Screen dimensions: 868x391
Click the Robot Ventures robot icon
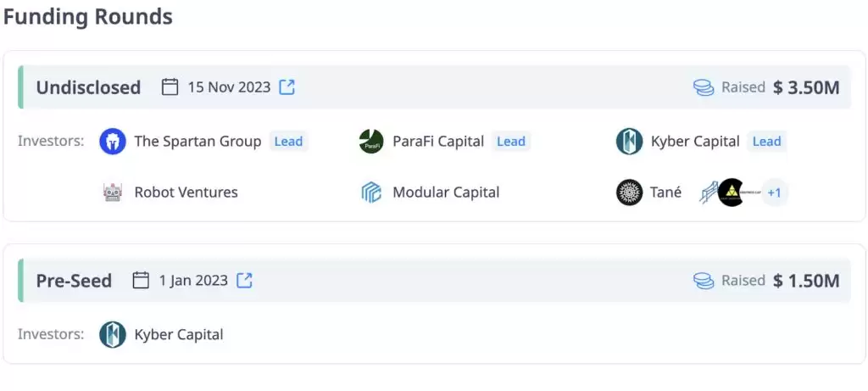coord(113,193)
